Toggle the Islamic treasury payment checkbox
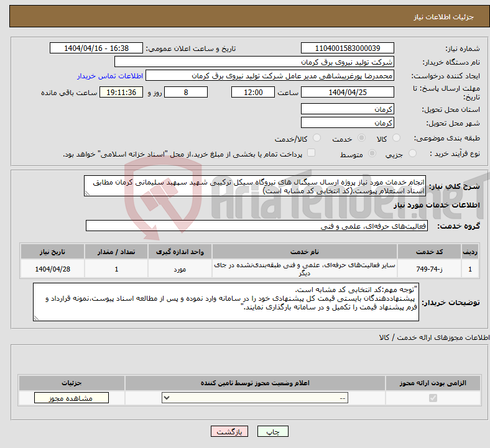This screenshot has height=448, width=490. pos(311,153)
